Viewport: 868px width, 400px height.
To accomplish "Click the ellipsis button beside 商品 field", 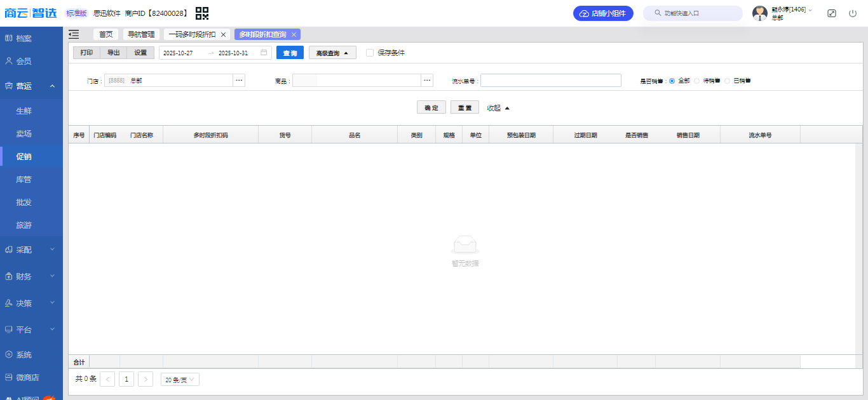I will pos(427,81).
